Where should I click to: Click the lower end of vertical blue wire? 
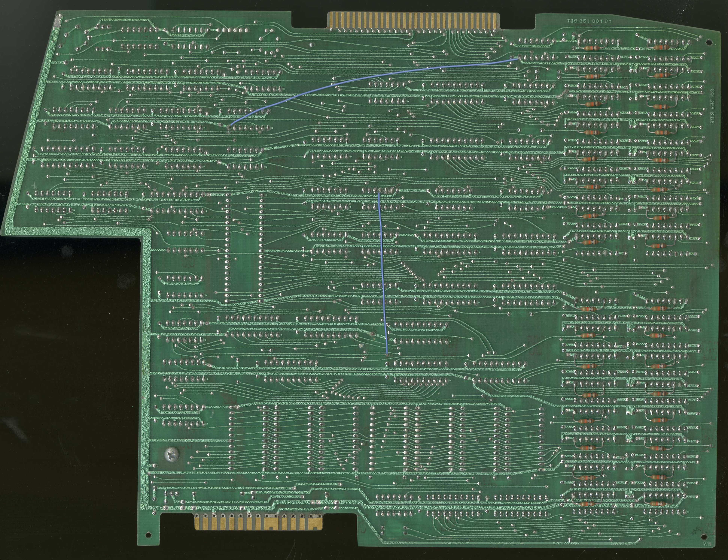[x=387, y=354]
